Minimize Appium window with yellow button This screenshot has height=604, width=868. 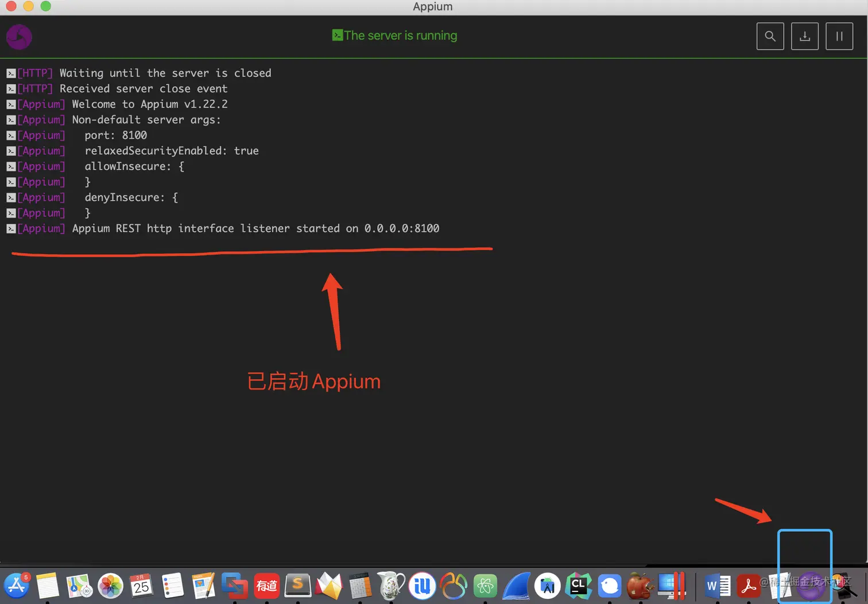pos(28,6)
